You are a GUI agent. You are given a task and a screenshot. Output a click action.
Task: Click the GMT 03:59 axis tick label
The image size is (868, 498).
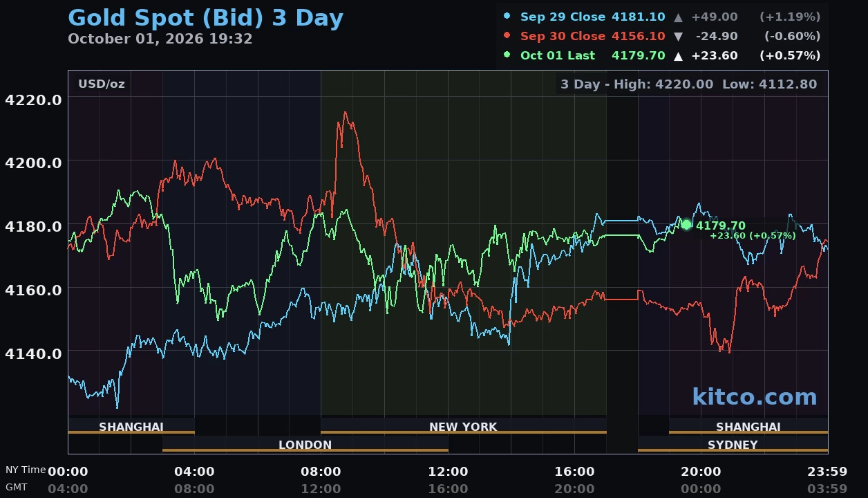tap(827, 489)
